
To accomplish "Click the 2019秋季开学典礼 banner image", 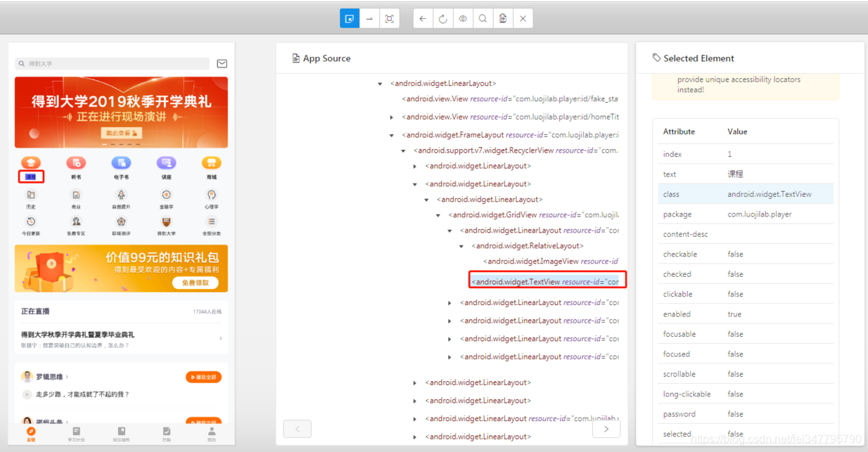I will (121, 112).
